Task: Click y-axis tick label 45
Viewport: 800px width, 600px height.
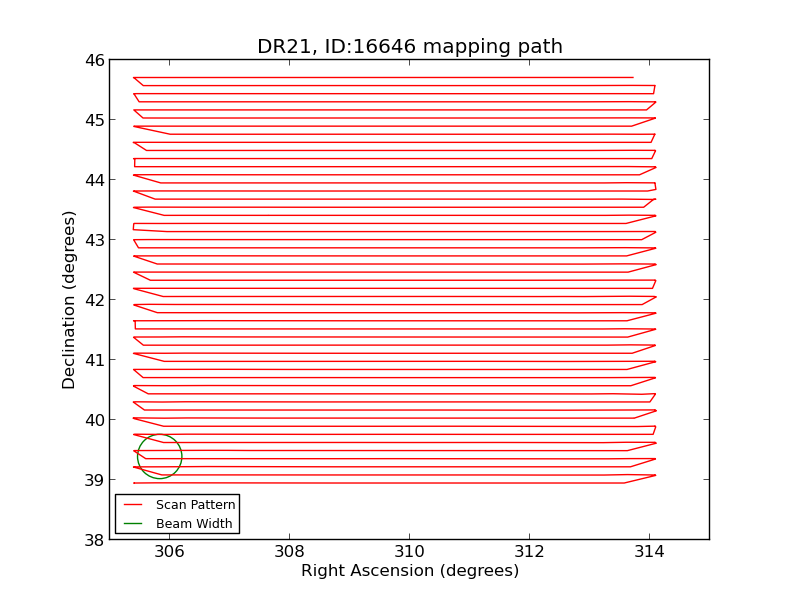Action: click(x=94, y=120)
